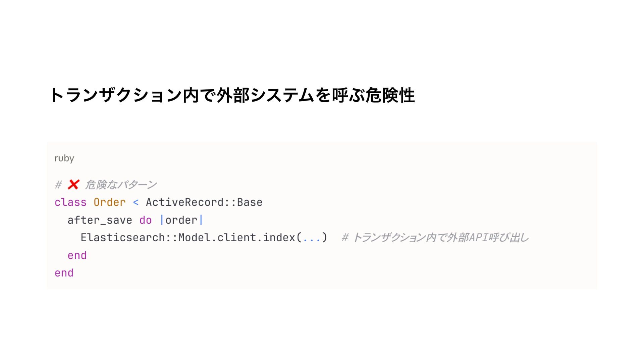644x362 pixels.
Task: Click '危険性' at the end of title
Action: [x=390, y=95]
